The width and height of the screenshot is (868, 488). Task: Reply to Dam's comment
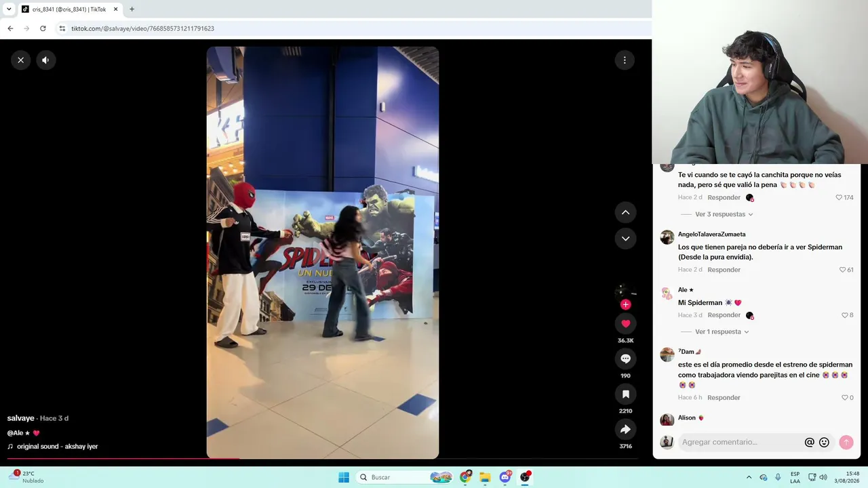724,398
